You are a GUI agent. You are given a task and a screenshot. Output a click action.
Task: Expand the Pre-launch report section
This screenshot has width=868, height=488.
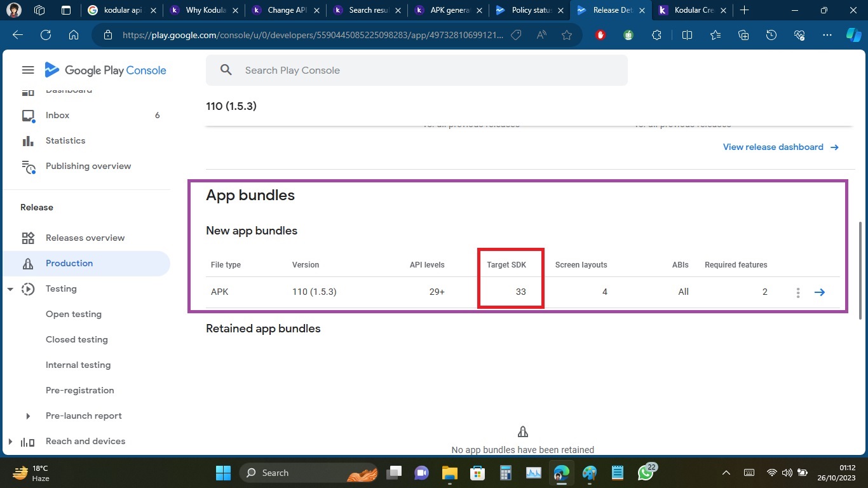pyautogui.click(x=27, y=416)
